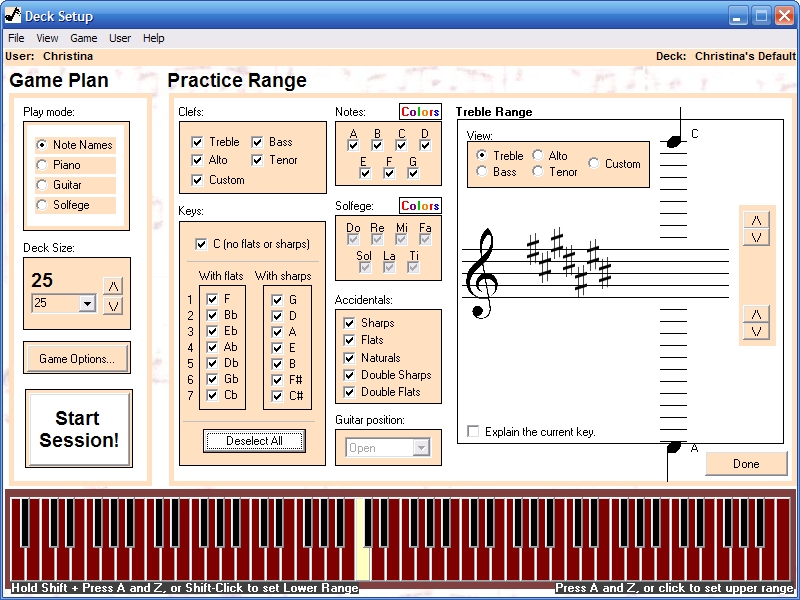Viewport: 800px width, 600px height.
Task: Toggle the Cb key checkbox
Action: point(212,395)
